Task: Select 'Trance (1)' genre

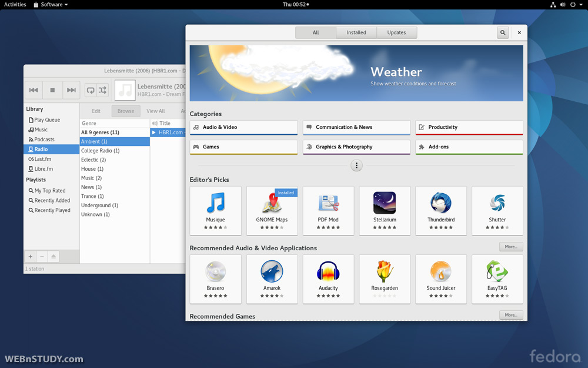Action: click(115, 196)
